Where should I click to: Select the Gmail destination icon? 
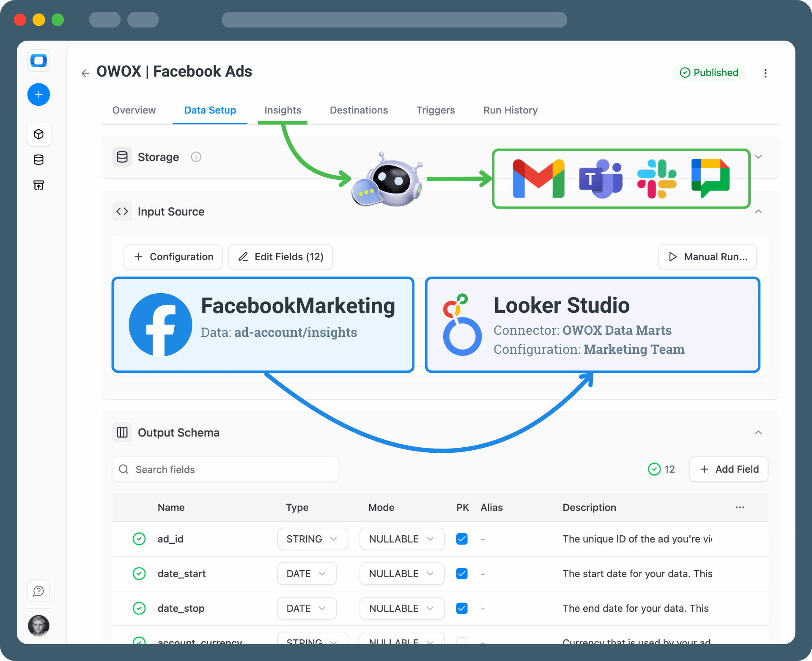tap(538, 178)
